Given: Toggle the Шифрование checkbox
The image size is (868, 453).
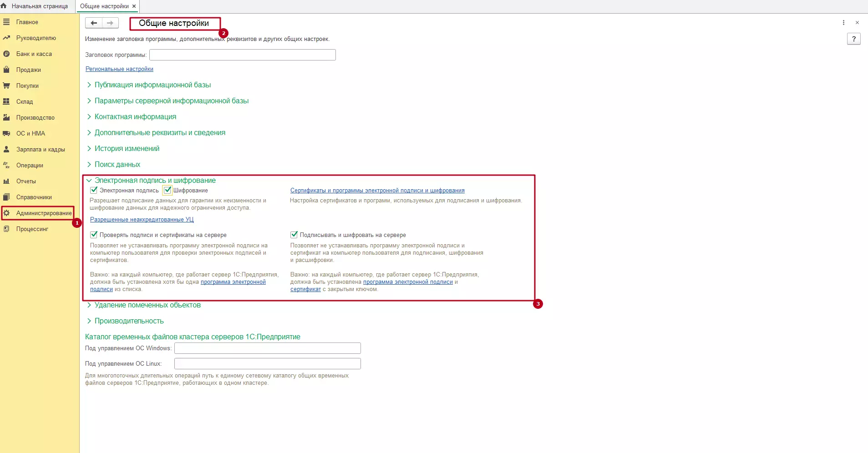Looking at the screenshot, I should (168, 190).
